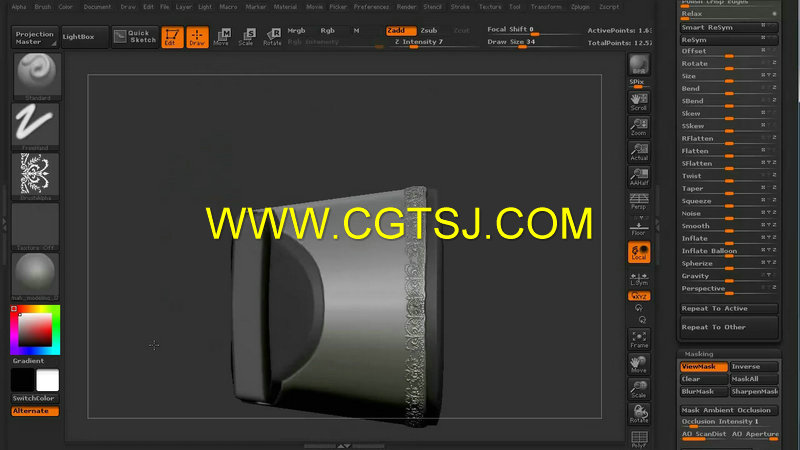
Task: Enable Zadd sculpt mode
Action: click(401, 31)
